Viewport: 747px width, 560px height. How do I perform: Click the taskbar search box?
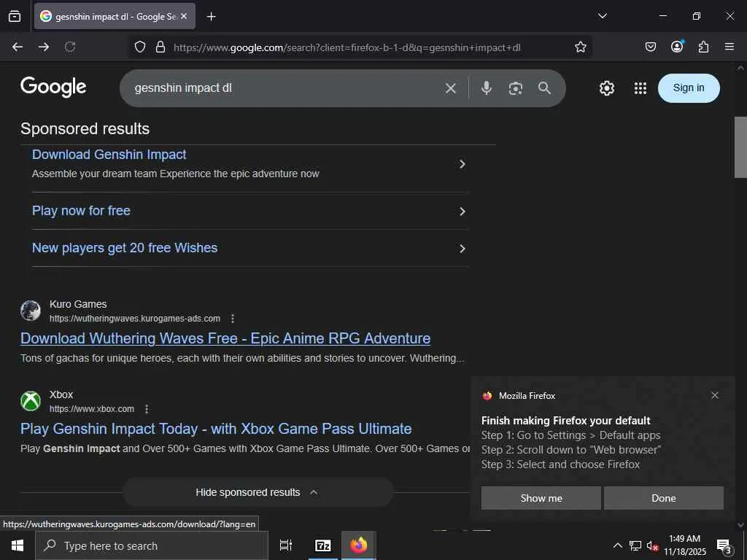[152, 545]
